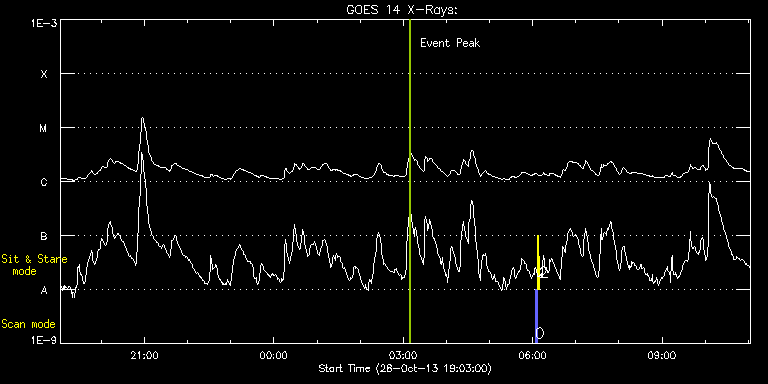The width and height of the screenshot is (768, 384).
Task: Click the Start Time axis caption
Action: 406,368
